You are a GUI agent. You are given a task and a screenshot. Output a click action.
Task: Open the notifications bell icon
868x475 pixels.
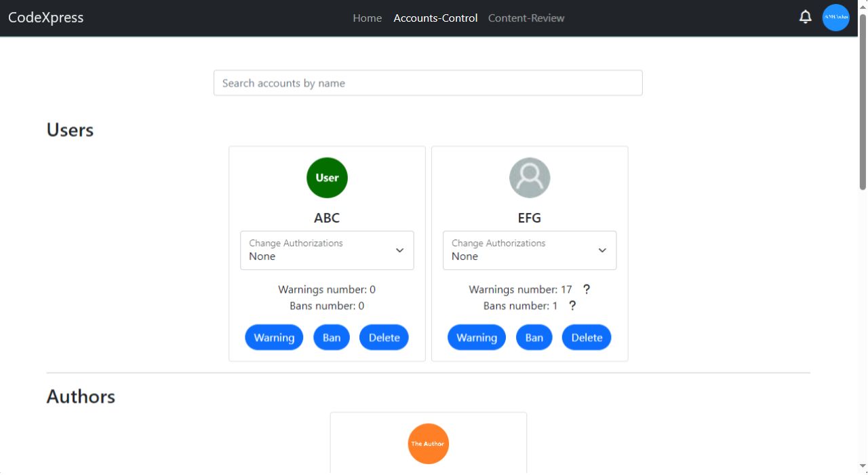coord(806,17)
